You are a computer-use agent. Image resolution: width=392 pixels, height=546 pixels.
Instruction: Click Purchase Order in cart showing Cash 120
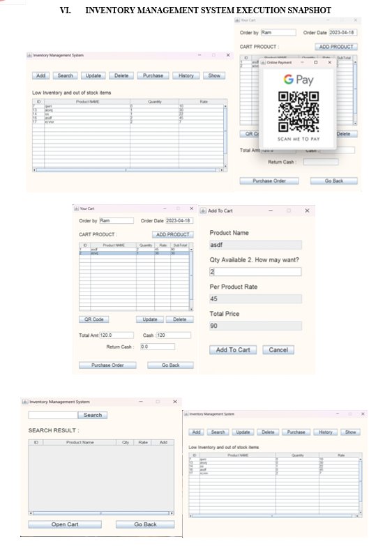tap(107, 365)
